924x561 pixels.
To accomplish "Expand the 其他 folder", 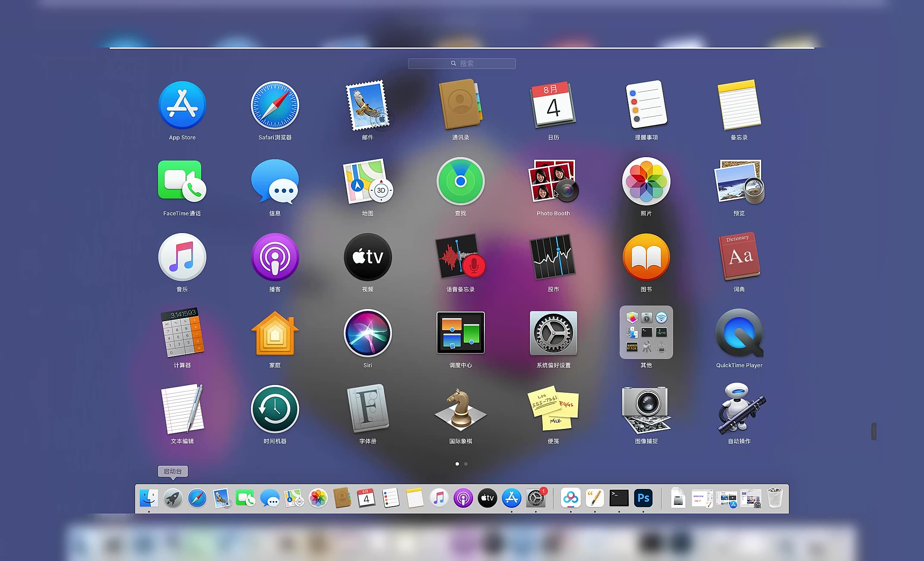I will click(646, 332).
